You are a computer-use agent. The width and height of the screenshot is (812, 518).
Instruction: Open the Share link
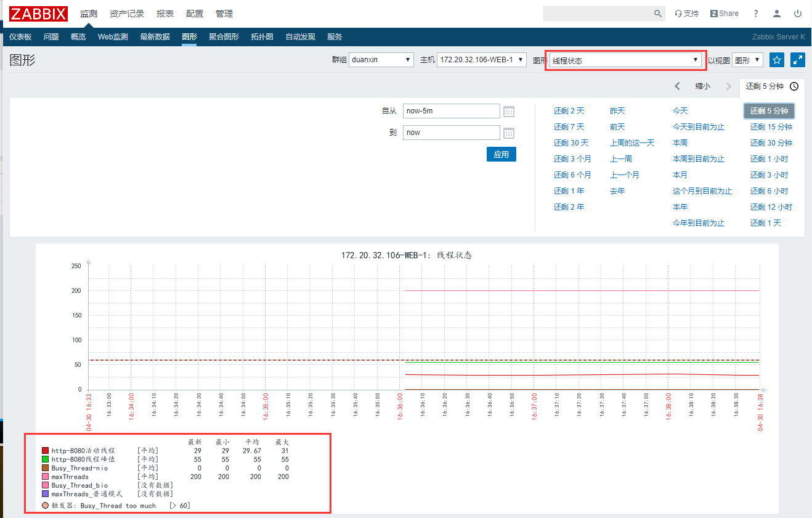(724, 14)
